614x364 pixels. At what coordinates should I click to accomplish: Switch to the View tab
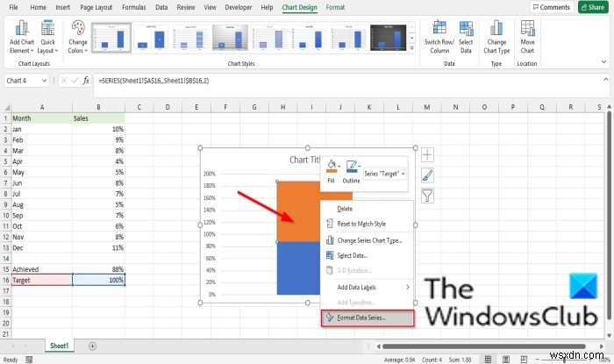click(x=210, y=7)
